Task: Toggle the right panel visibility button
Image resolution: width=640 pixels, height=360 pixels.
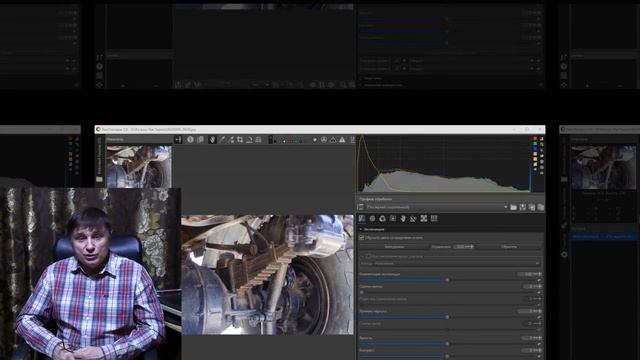Action: point(352,140)
